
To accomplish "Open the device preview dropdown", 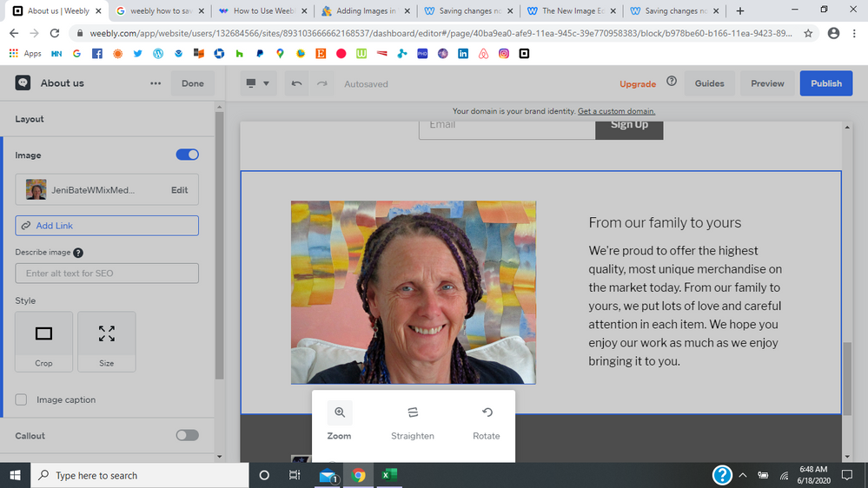I will coord(258,83).
